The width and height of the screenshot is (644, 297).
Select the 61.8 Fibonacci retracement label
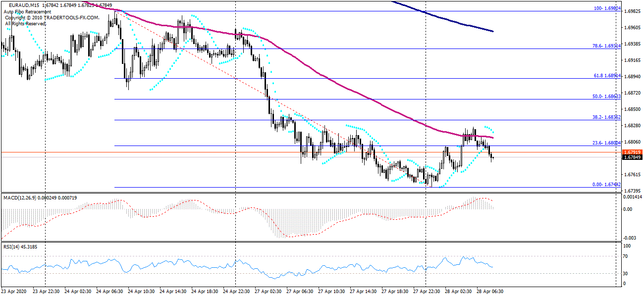tap(606, 76)
